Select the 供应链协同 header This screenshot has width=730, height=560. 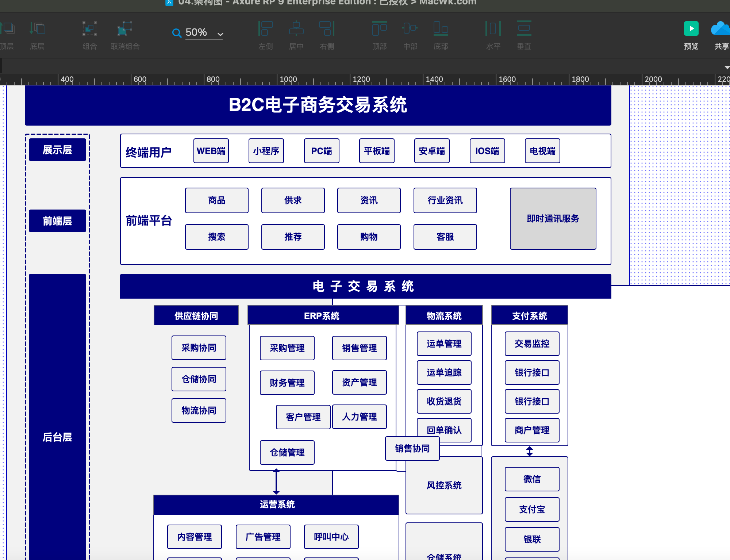pos(196,315)
